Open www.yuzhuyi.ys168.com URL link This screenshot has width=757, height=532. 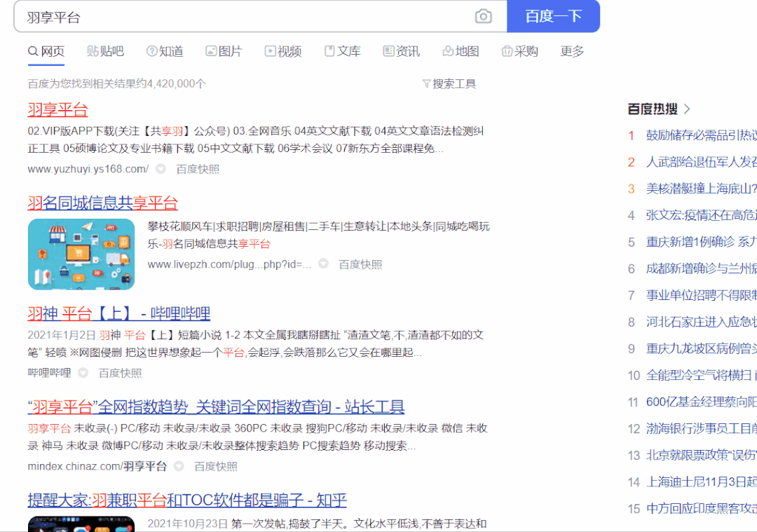coord(88,169)
